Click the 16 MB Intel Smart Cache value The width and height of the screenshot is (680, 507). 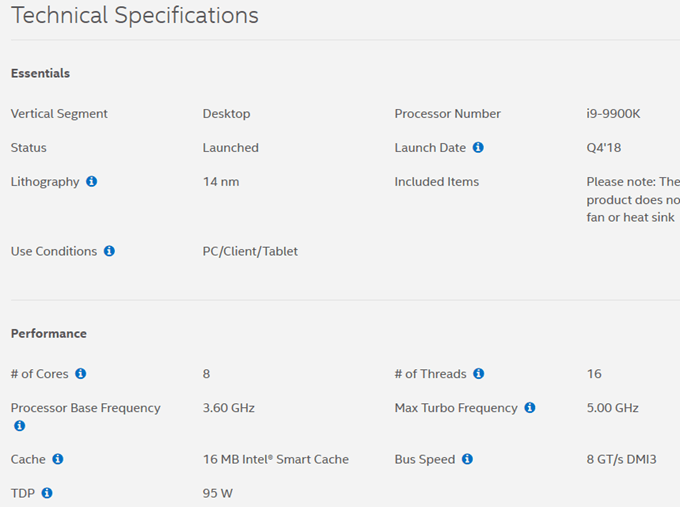click(276, 459)
